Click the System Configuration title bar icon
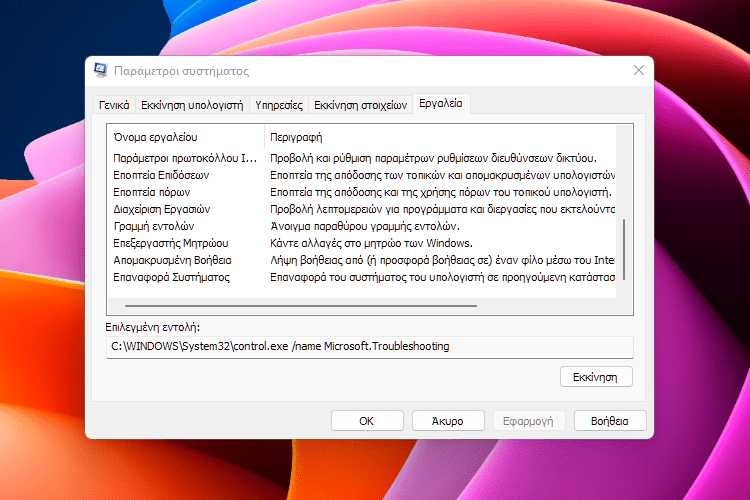 point(101,71)
